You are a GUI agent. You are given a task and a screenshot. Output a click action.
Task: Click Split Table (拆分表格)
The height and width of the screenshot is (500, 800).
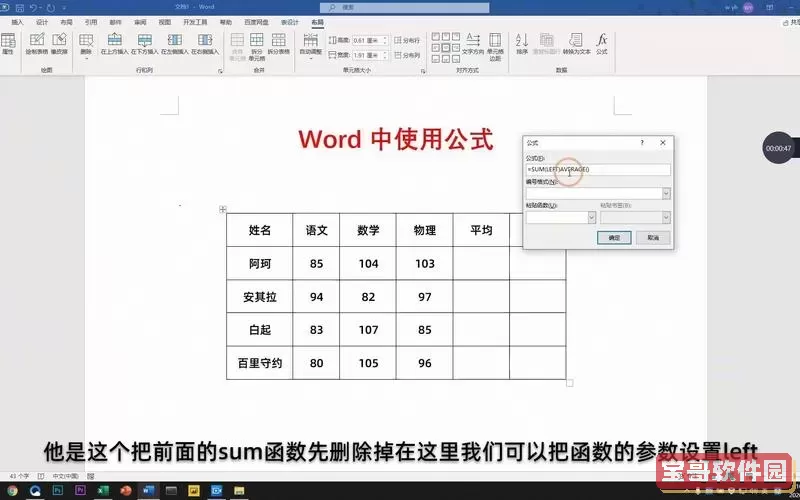279,44
